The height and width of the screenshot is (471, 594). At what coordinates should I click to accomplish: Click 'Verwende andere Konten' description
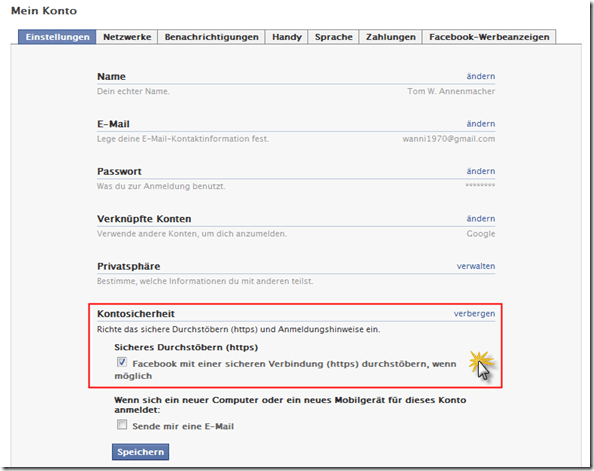(x=192, y=234)
